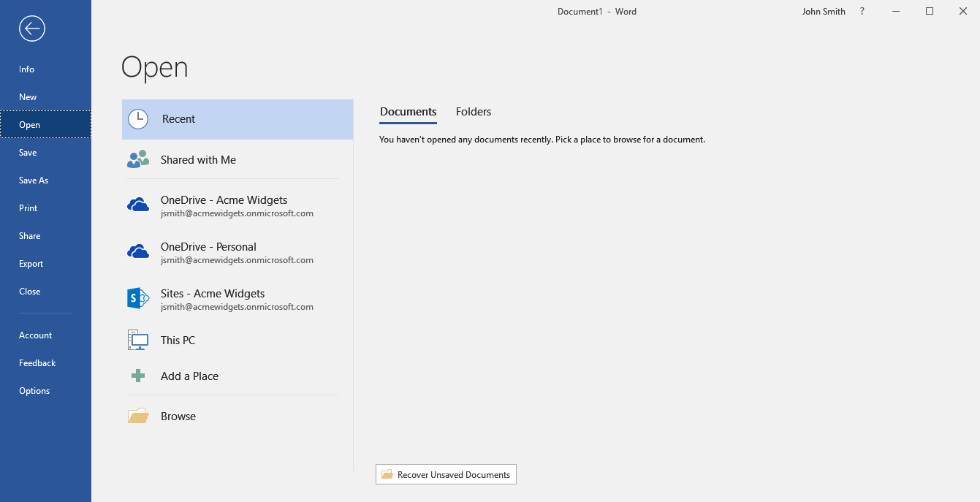Open the Feedback page

pos(45,363)
